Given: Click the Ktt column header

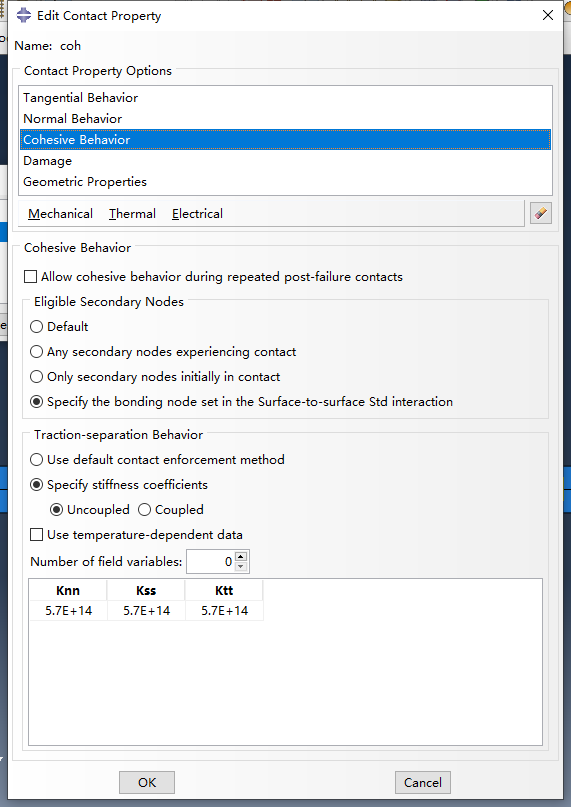Looking at the screenshot, I should (224, 590).
